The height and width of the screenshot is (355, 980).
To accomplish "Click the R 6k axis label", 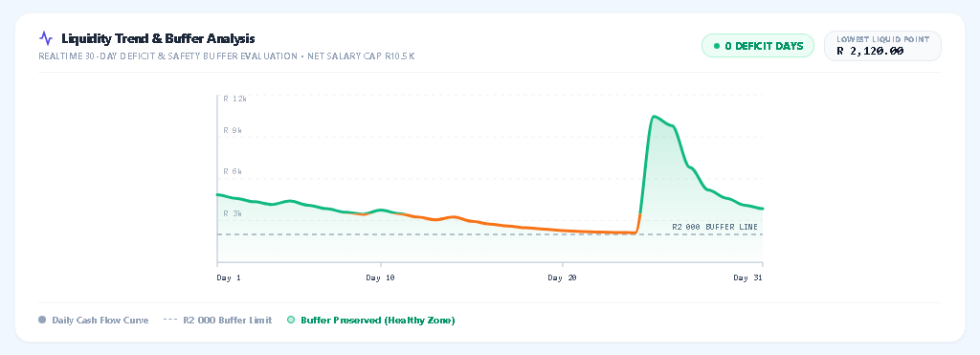I will 233,171.
